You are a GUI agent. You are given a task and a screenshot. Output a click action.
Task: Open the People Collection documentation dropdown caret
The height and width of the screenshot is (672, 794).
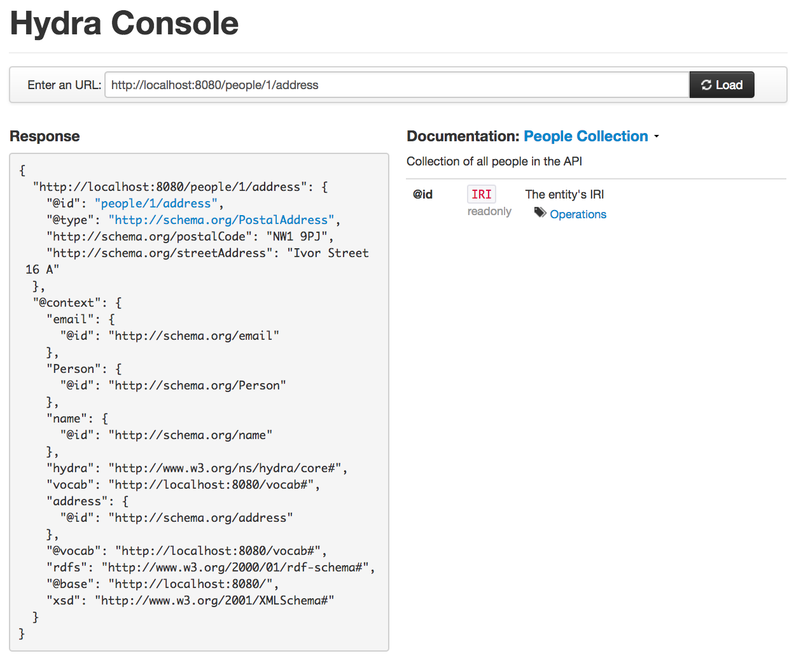point(657,137)
